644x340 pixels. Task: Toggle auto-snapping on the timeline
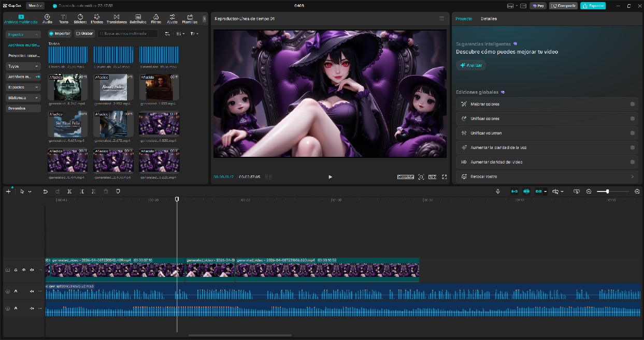pyautogui.click(x=526, y=191)
